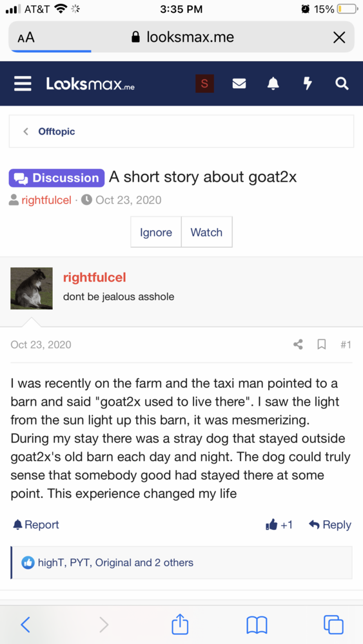Bookmark post #1 with the bookmark icon
Viewport: 363px width, 644px height.
(322, 344)
